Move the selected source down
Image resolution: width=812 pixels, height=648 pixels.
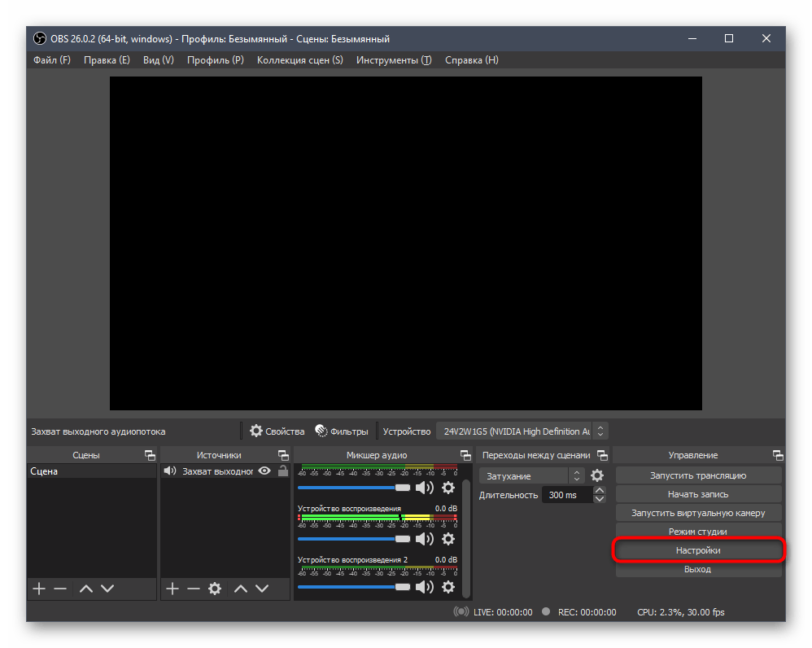(x=262, y=588)
